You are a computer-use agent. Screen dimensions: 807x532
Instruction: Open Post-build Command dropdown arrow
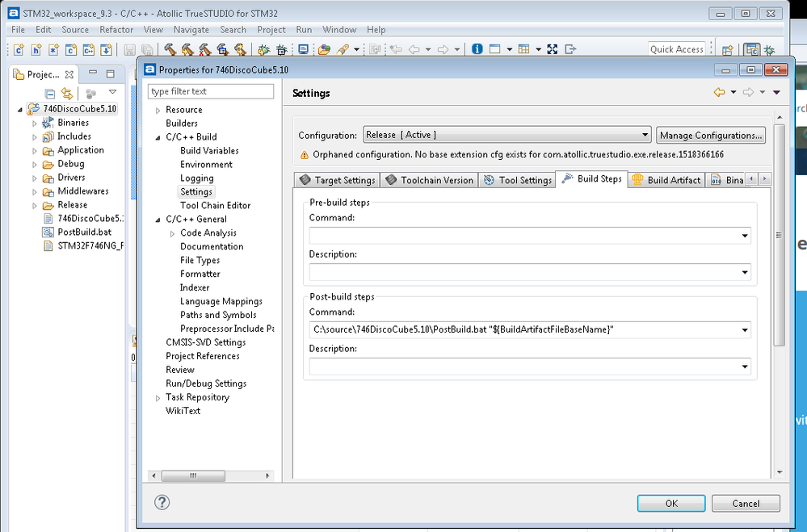(x=745, y=330)
